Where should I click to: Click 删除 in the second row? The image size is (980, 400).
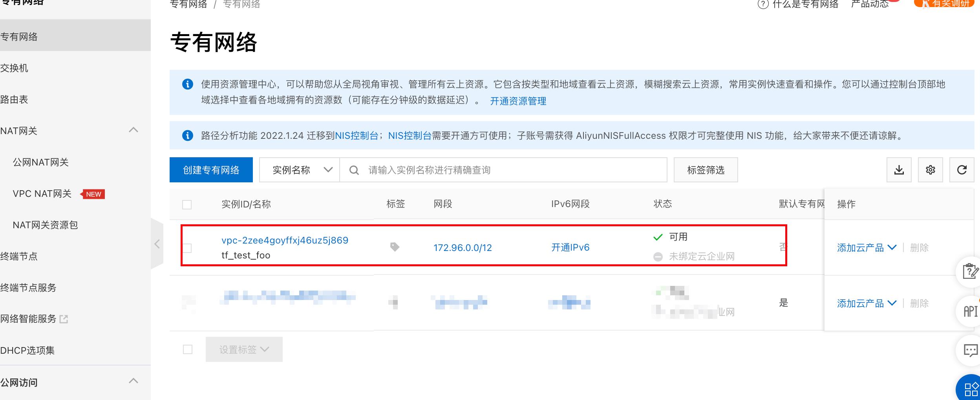pyautogui.click(x=919, y=303)
